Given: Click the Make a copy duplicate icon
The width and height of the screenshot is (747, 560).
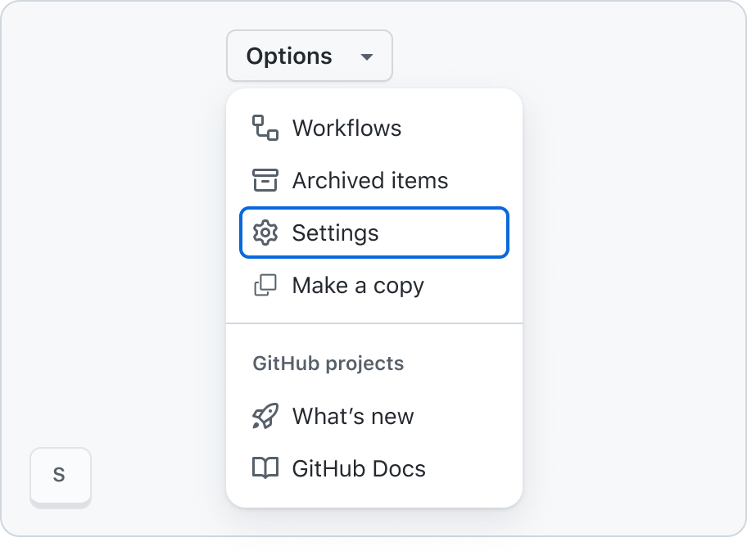Looking at the screenshot, I should [265, 285].
